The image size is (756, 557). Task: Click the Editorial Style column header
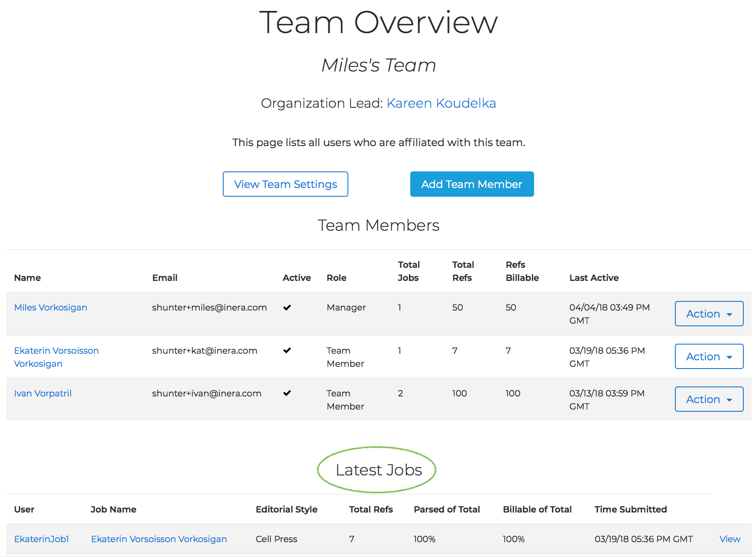coord(286,509)
